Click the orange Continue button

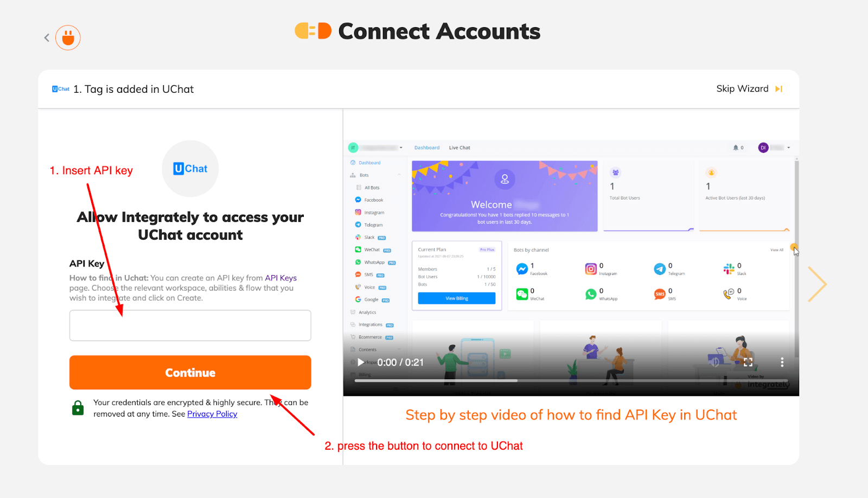190,373
